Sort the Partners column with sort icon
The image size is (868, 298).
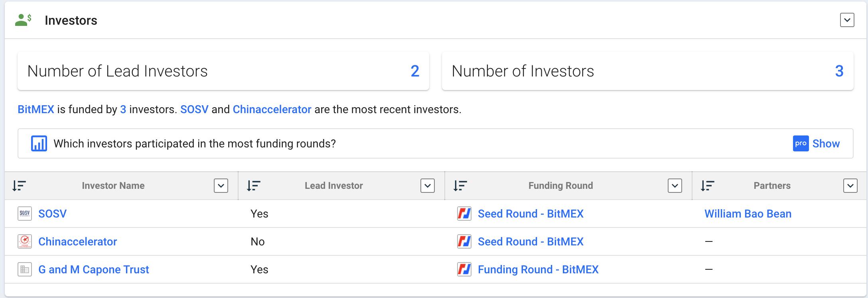tap(708, 186)
